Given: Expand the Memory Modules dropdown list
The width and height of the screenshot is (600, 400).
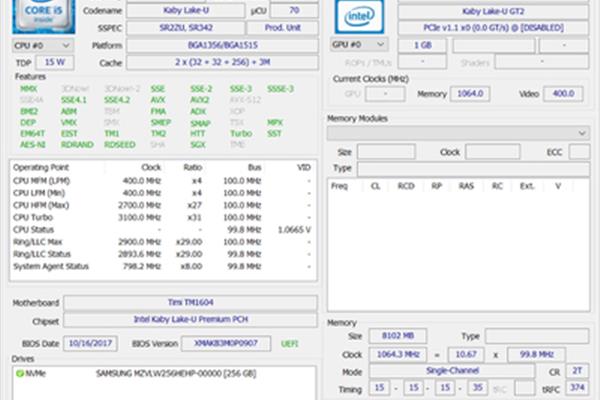Looking at the screenshot, I should click(458, 133).
